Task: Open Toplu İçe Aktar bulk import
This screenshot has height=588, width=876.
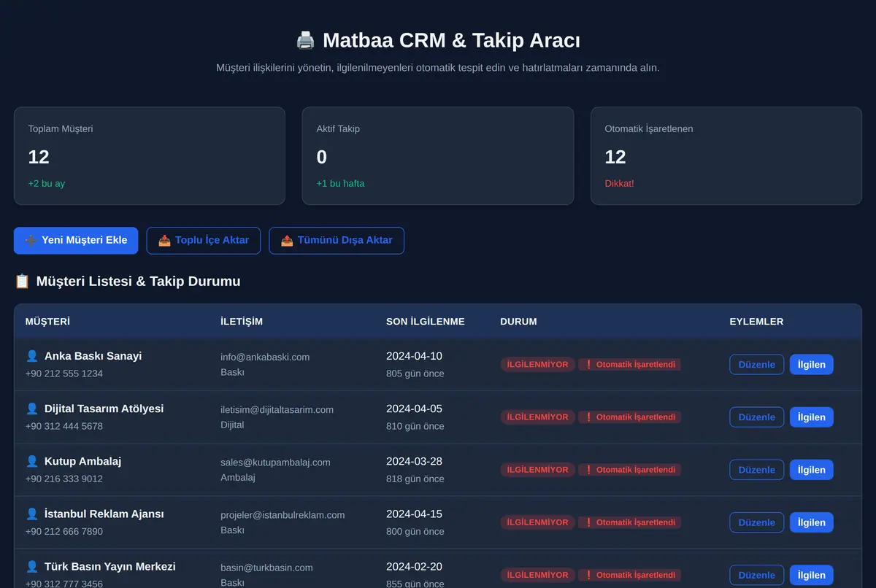Action: coord(204,240)
